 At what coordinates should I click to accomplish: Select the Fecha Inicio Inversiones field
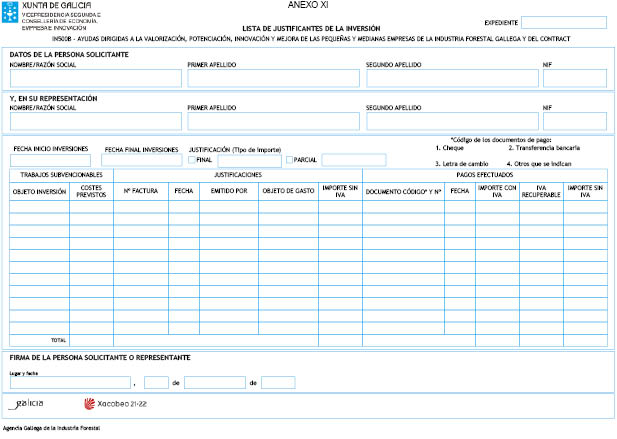click(x=50, y=160)
